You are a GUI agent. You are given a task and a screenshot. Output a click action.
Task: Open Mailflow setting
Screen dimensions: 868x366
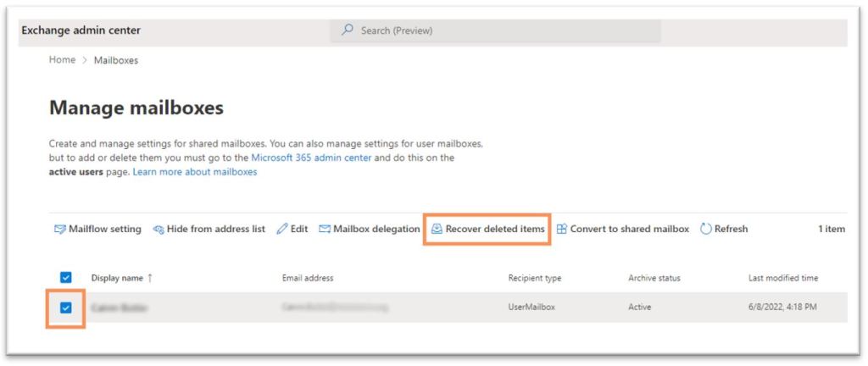[x=98, y=229]
